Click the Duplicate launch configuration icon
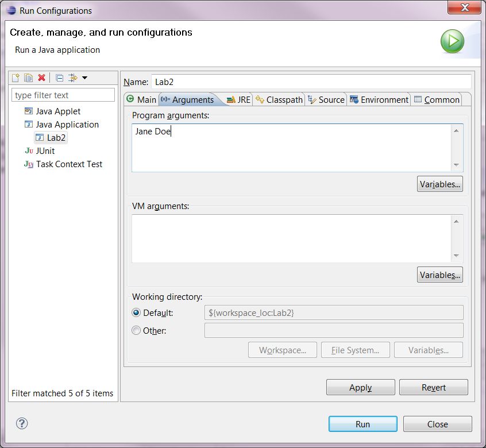This screenshot has height=448, width=486. click(28, 78)
